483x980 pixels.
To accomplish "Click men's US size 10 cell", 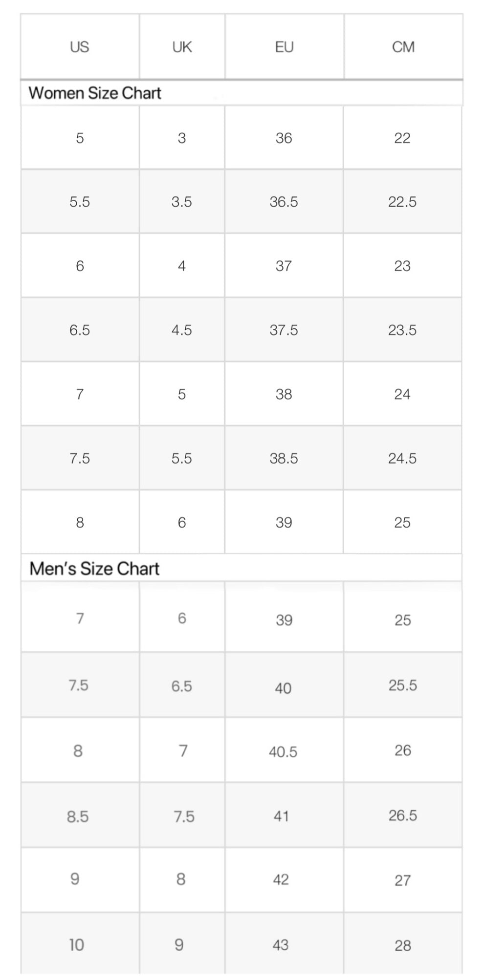I will point(80,945).
